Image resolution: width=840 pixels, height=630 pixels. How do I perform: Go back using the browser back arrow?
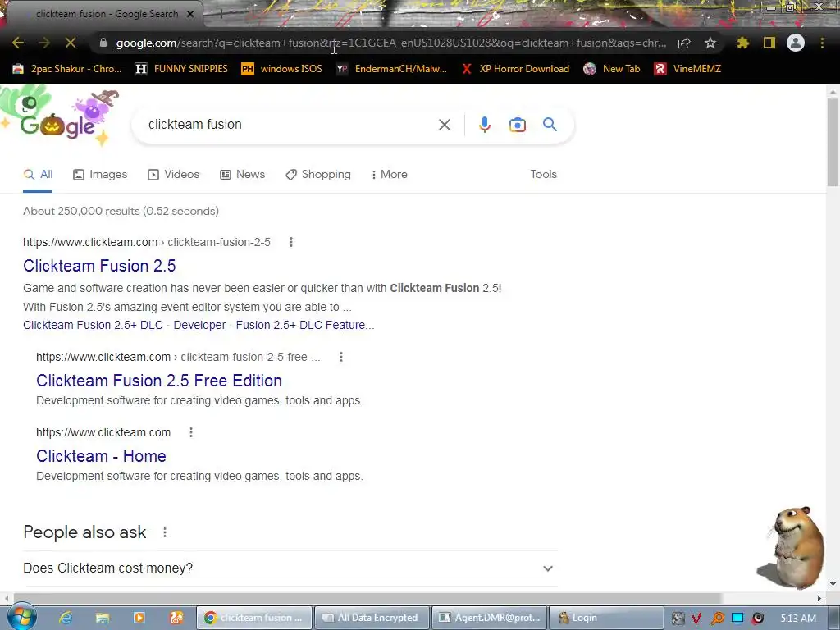pyautogui.click(x=18, y=43)
